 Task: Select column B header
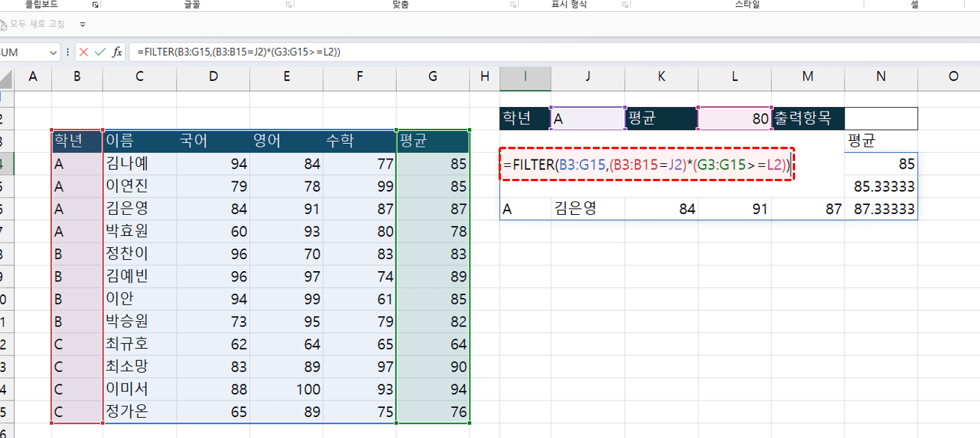[77, 76]
